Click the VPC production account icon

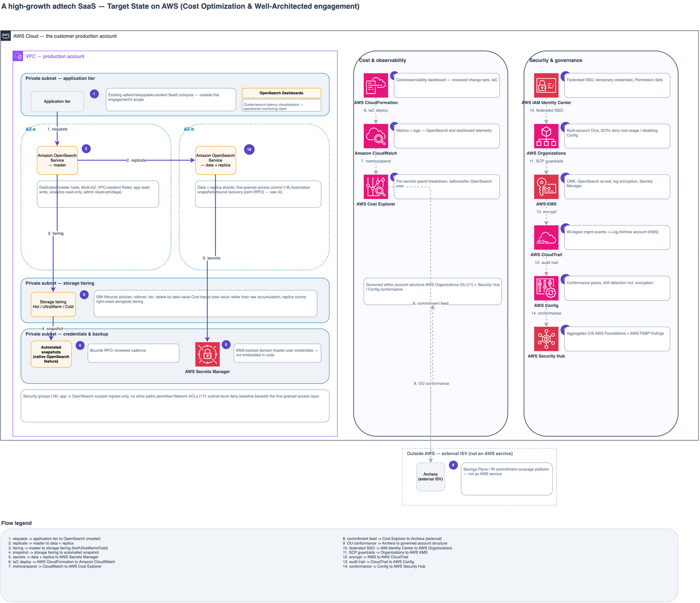coord(18,56)
